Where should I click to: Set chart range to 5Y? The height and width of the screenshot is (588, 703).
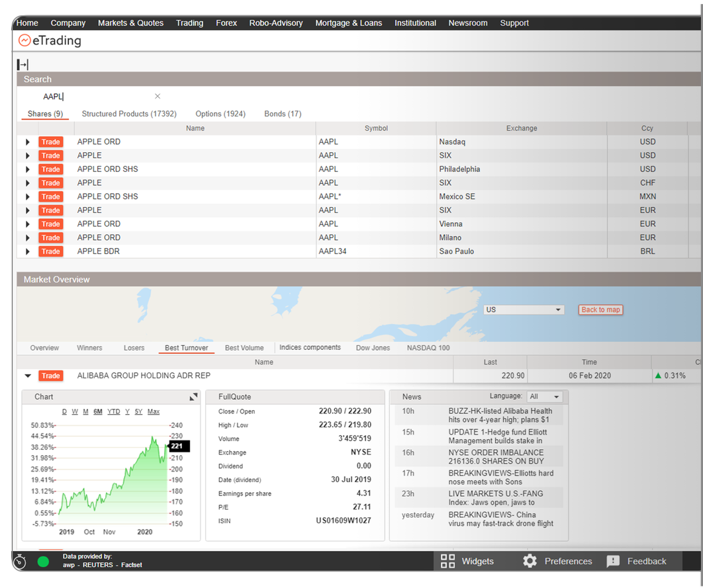point(138,411)
